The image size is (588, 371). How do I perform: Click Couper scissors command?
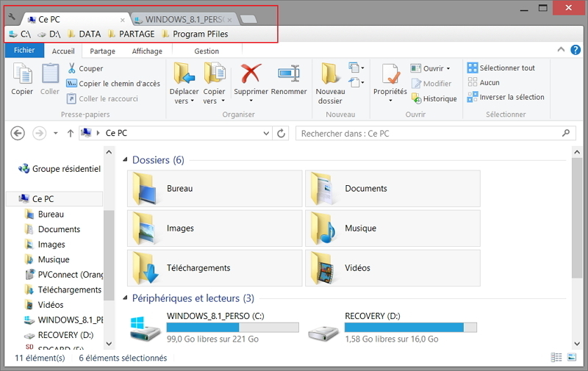(x=85, y=68)
